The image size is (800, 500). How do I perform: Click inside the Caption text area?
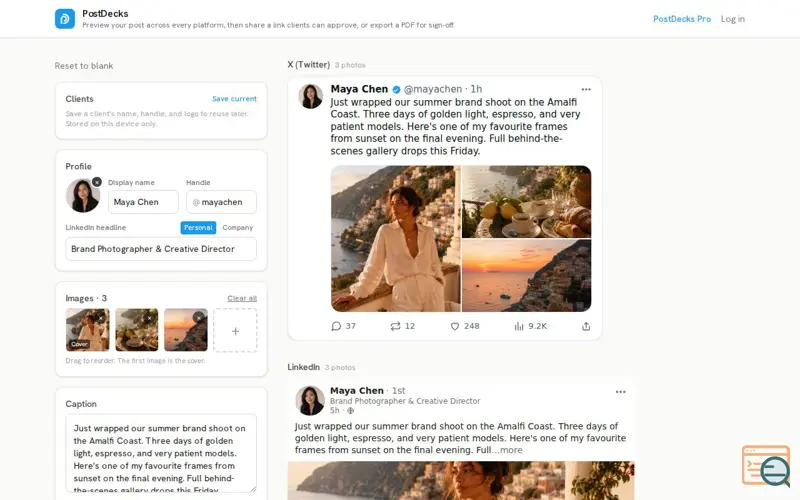click(x=161, y=453)
